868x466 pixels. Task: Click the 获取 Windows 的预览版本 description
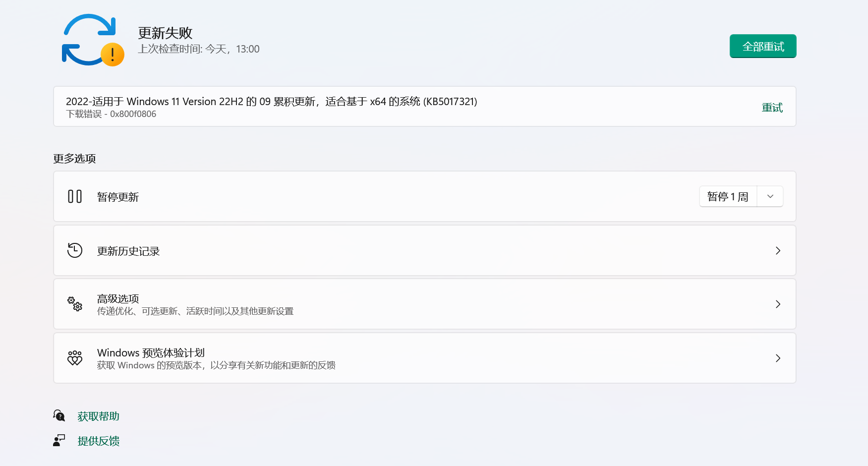tap(216, 365)
